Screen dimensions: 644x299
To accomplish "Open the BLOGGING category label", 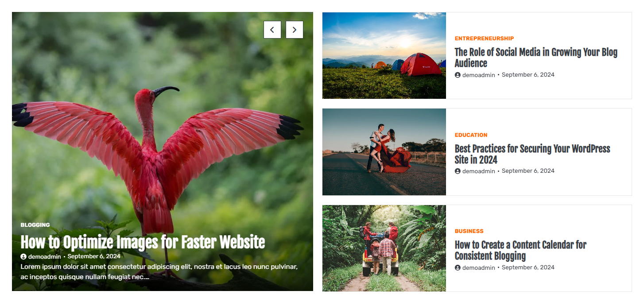I will tap(35, 225).
